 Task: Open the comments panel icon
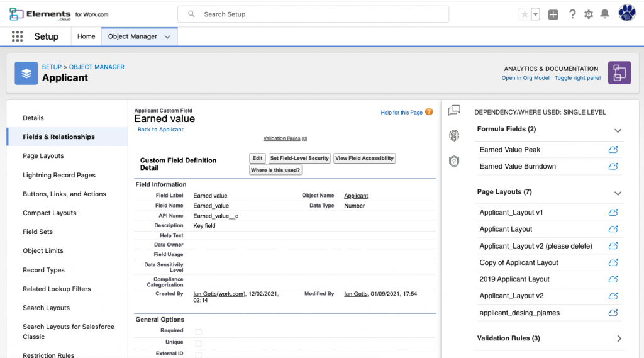point(454,111)
